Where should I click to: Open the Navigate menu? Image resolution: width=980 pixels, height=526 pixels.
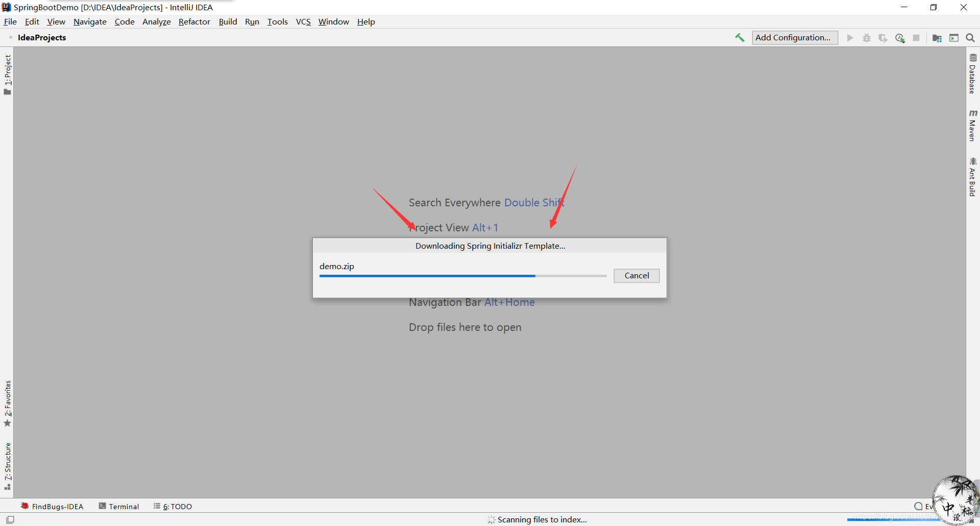[90, 21]
